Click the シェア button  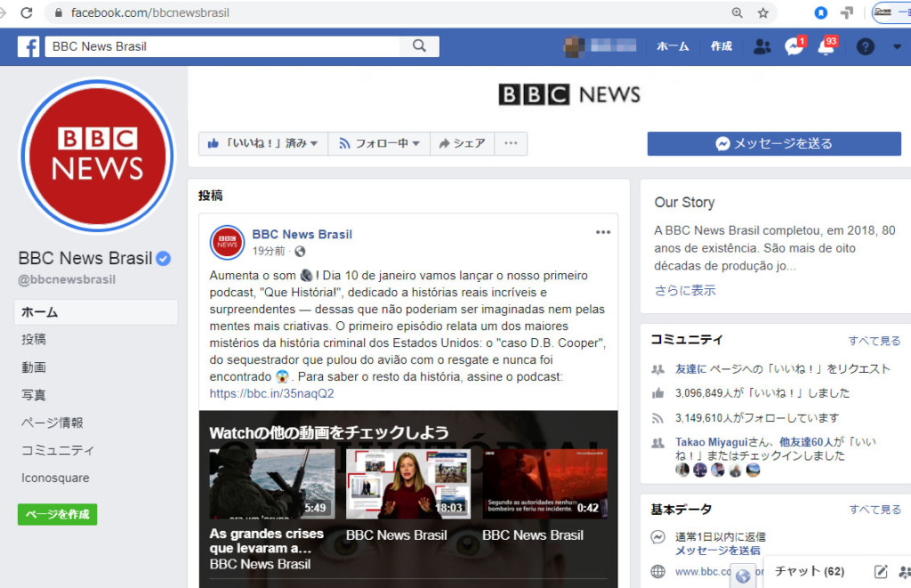[462, 143]
